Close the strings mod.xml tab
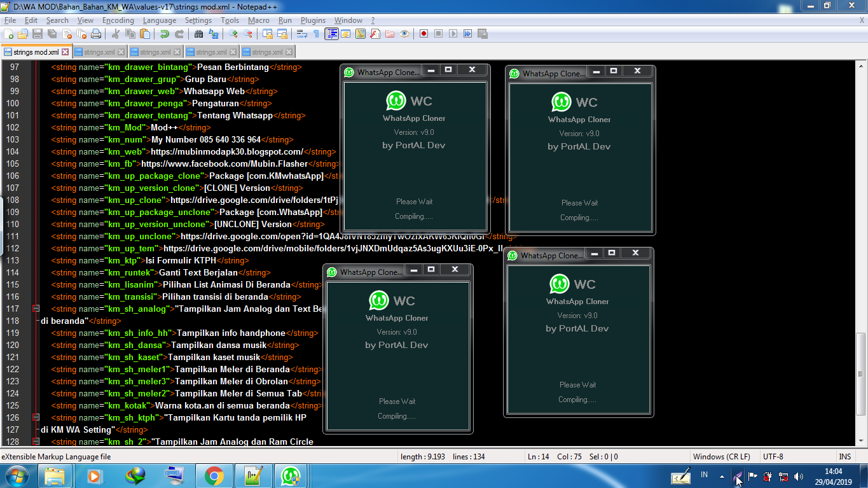 pos(65,52)
